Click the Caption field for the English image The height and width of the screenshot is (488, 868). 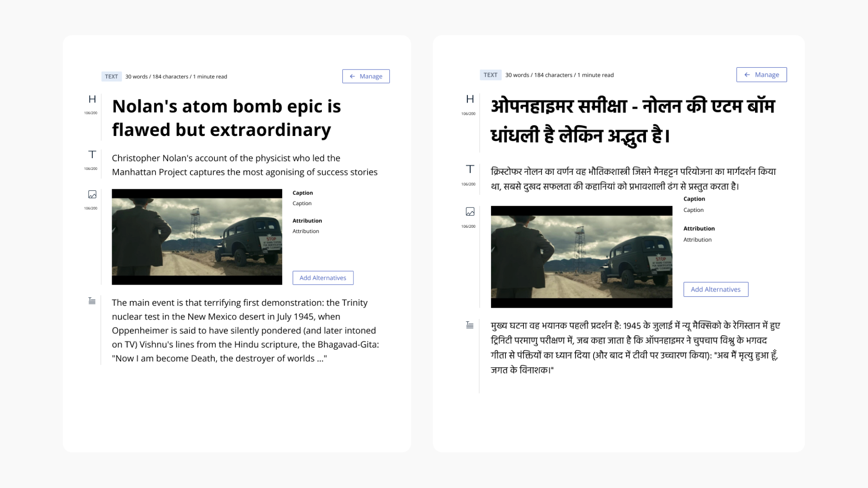[302, 203]
